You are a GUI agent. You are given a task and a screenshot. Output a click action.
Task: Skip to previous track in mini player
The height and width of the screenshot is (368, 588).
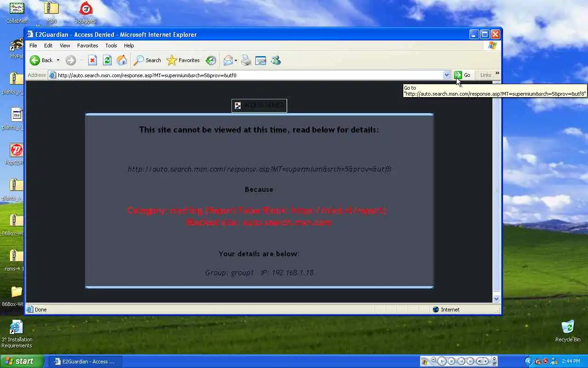pos(461,361)
